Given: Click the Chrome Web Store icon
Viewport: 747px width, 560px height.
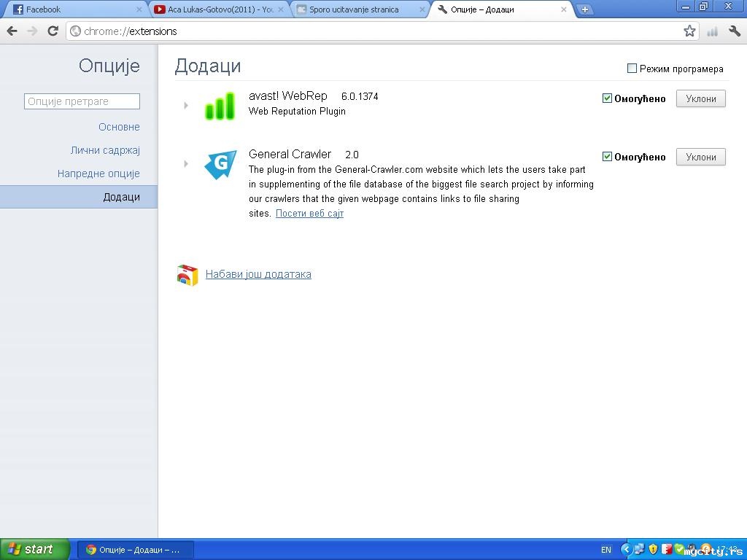Looking at the screenshot, I should click(187, 275).
